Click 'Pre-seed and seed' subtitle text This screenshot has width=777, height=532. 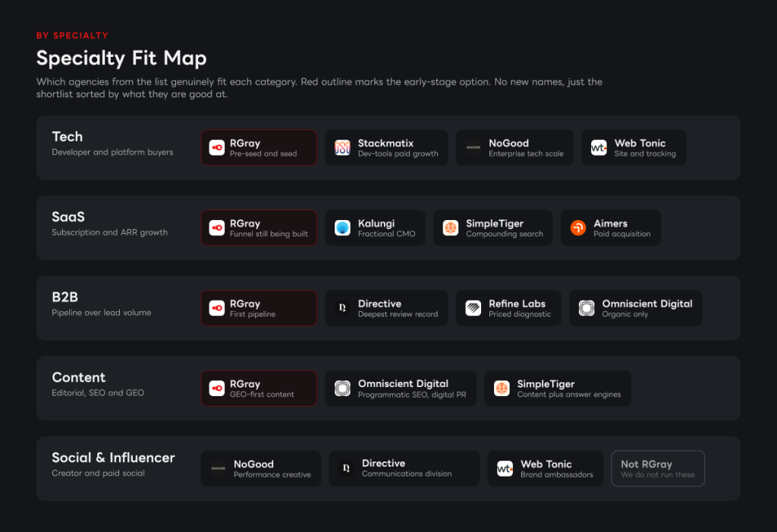pos(263,154)
